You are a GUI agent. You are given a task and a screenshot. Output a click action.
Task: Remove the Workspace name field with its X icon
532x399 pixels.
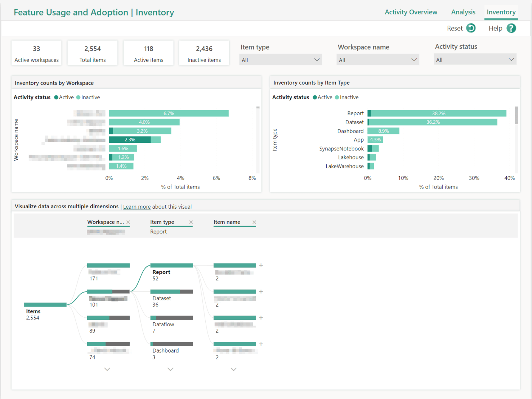tap(128, 222)
